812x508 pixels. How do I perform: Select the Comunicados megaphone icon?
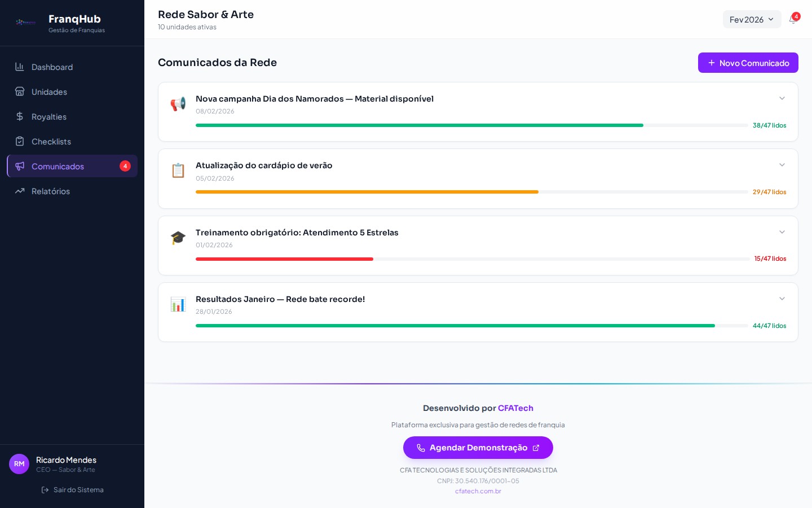20,166
